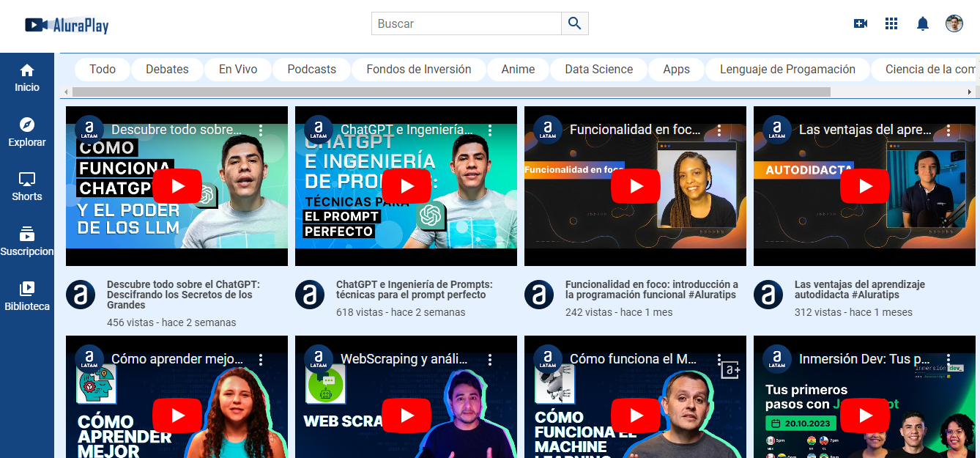The image size is (980, 458).
Task: Play the 'Cómo aprender mejor' video
Action: pyautogui.click(x=177, y=415)
